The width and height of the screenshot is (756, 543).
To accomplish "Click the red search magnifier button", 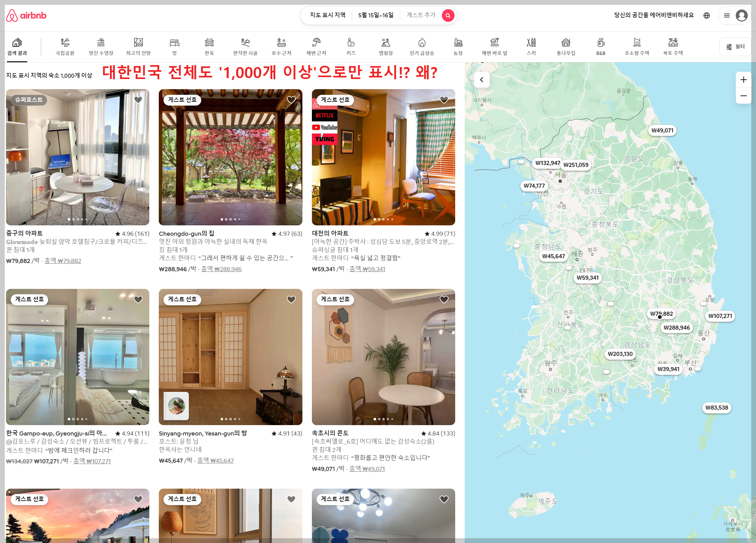I will click(448, 15).
